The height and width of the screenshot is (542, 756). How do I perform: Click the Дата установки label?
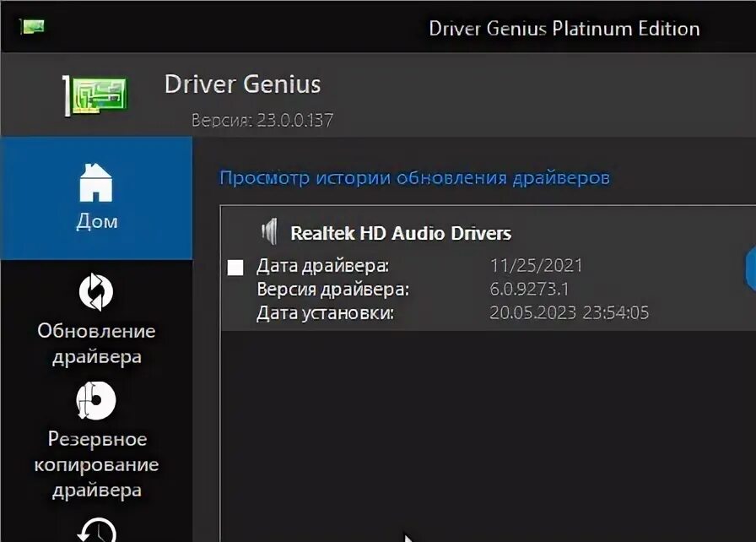325,313
